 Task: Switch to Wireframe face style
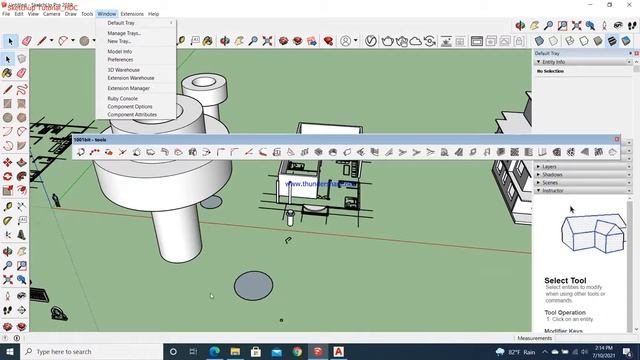570,41
